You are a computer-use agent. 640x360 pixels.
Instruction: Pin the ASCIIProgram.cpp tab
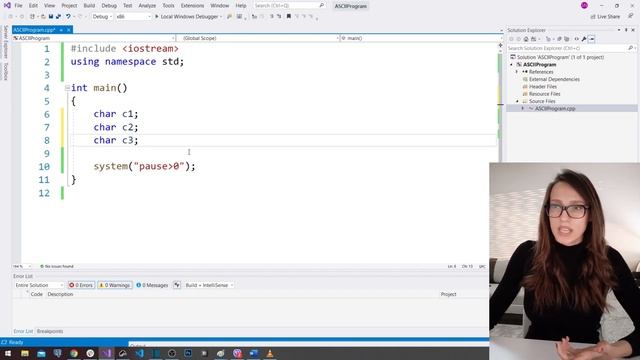(61, 30)
